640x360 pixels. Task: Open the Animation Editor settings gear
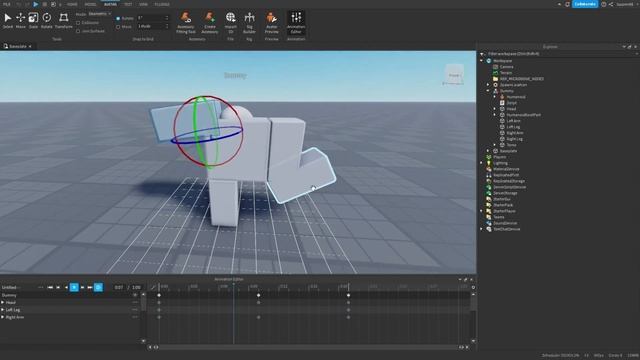click(473, 287)
